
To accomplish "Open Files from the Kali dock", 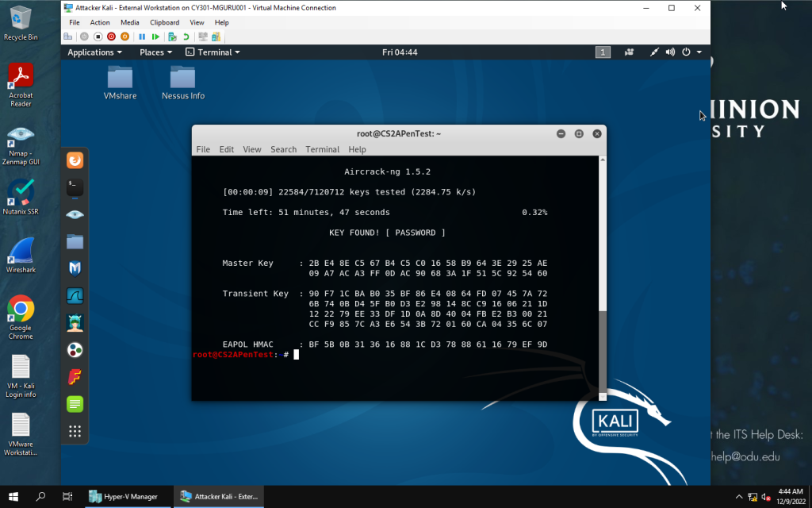I will click(x=75, y=241).
